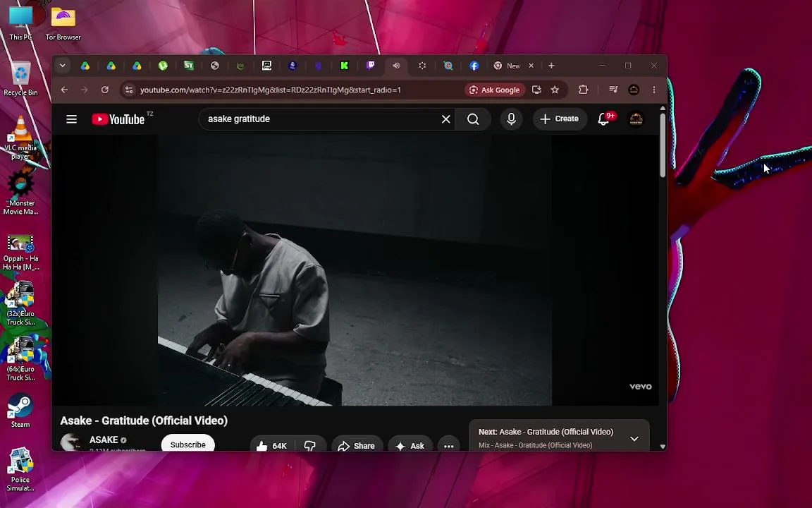Open Police Simulator desktop shortcut
Screen dimensions: 812x508
click(20, 469)
